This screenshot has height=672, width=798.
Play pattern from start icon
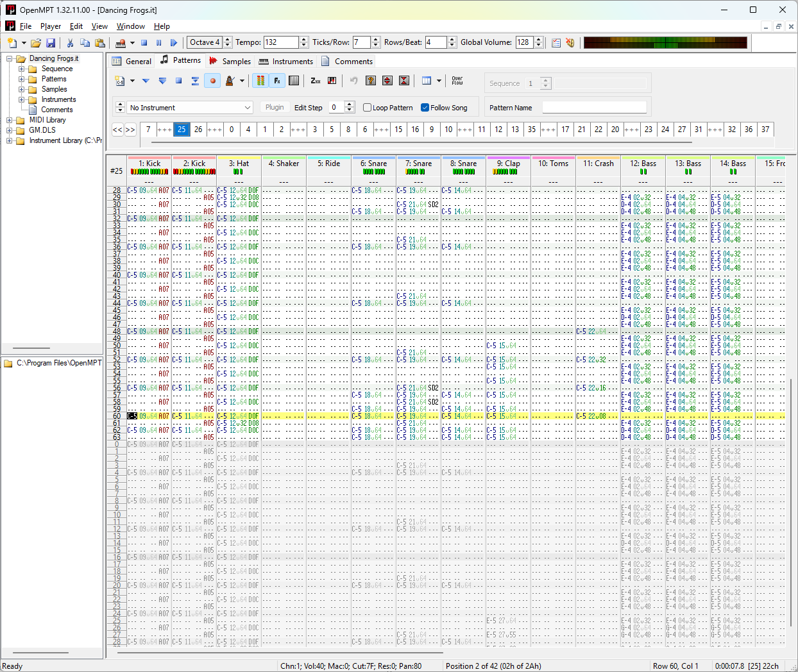pos(162,81)
